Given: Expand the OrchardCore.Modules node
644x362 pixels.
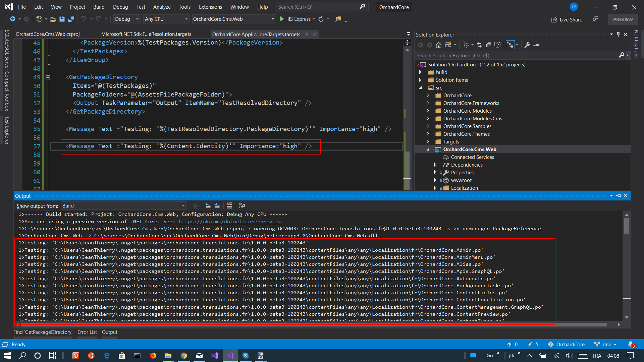Looking at the screenshot, I should 428,111.
